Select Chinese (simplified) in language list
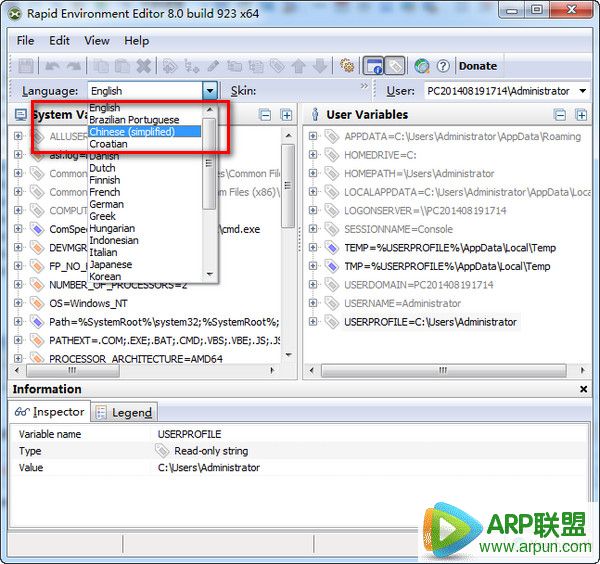The image size is (600, 564). pos(144,132)
